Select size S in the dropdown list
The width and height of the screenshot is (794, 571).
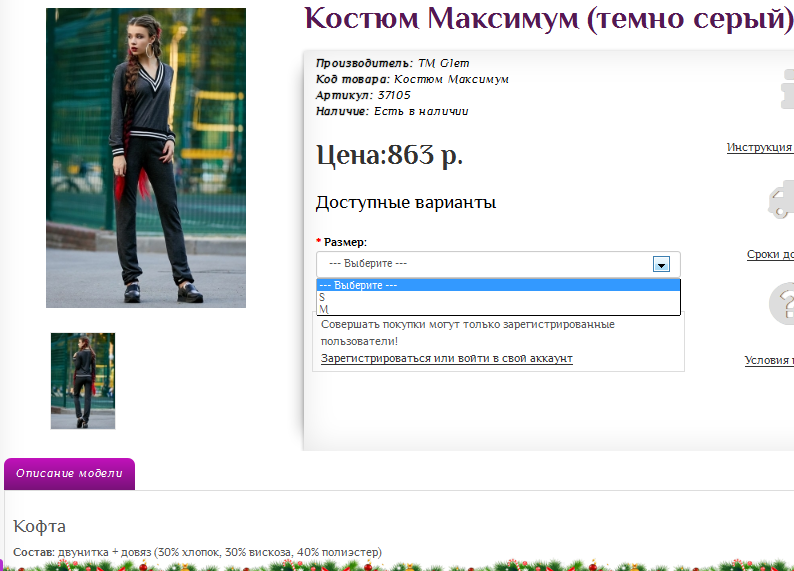pyautogui.click(x=498, y=297)
